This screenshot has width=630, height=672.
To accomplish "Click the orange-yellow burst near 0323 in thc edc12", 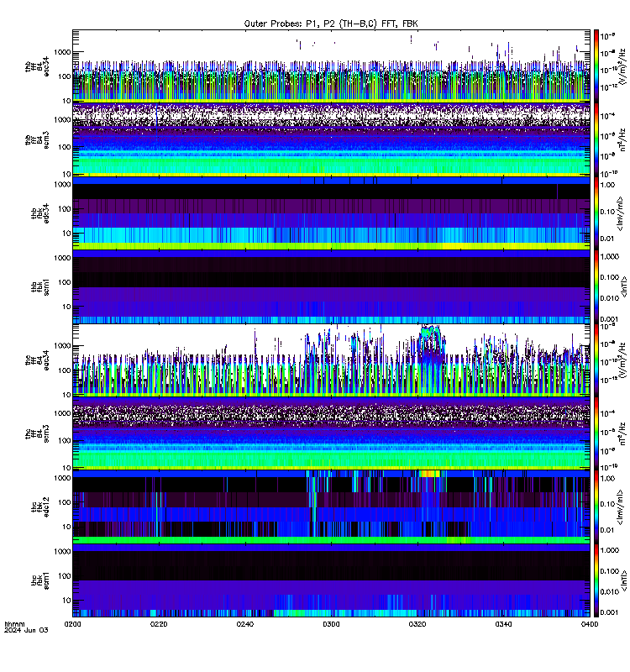I will pos(430,474).
